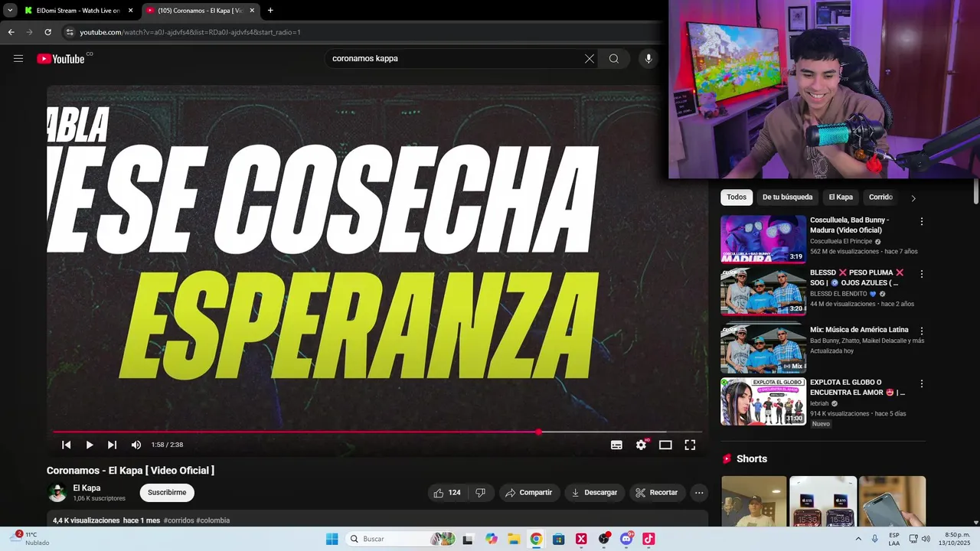Click the #colombia hashtag

tap(213, 520)
